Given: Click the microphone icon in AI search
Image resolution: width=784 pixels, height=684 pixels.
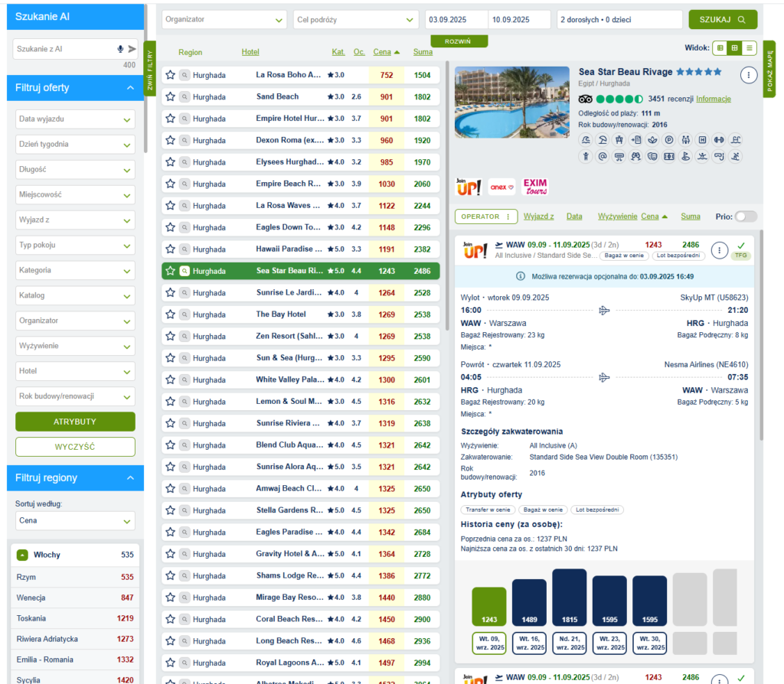Looking at the screenshot, I should pyautogui.click(x=120, y=49).
